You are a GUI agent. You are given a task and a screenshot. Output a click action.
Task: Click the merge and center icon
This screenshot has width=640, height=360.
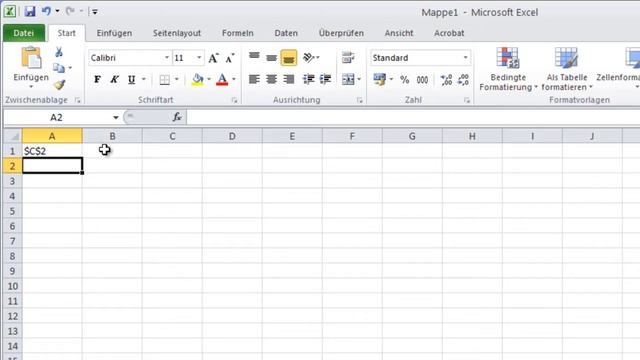(x=348, y=79)
